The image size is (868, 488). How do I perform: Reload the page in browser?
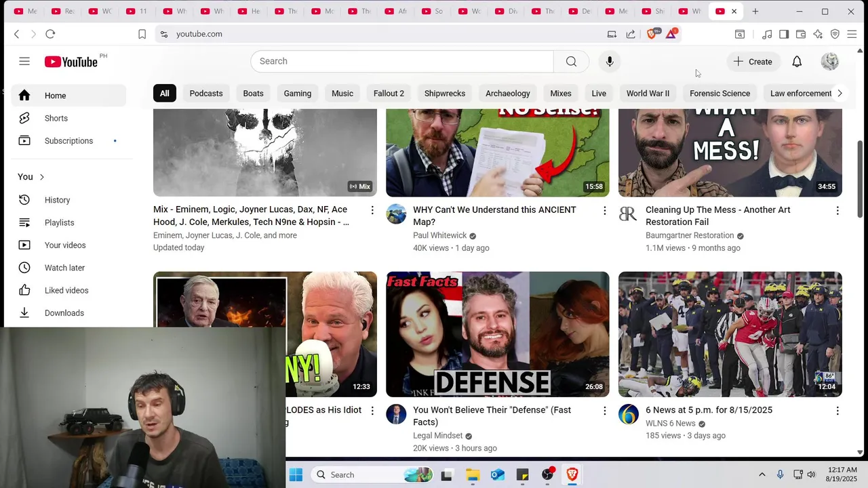click(x=50, y=34)
